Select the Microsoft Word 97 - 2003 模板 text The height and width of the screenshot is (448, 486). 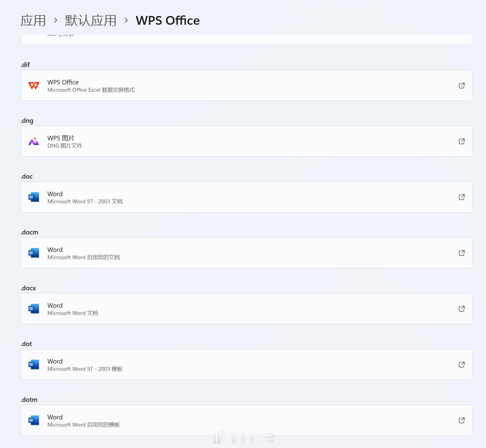click(x=85, y=369)
